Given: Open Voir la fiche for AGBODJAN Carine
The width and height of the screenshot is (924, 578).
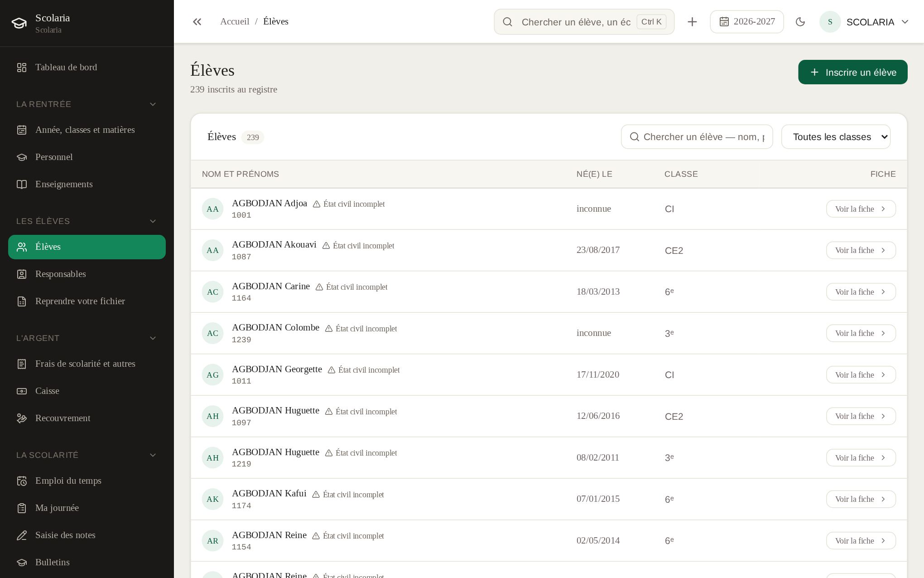Looking at the screenshot, I should [861, 292].
